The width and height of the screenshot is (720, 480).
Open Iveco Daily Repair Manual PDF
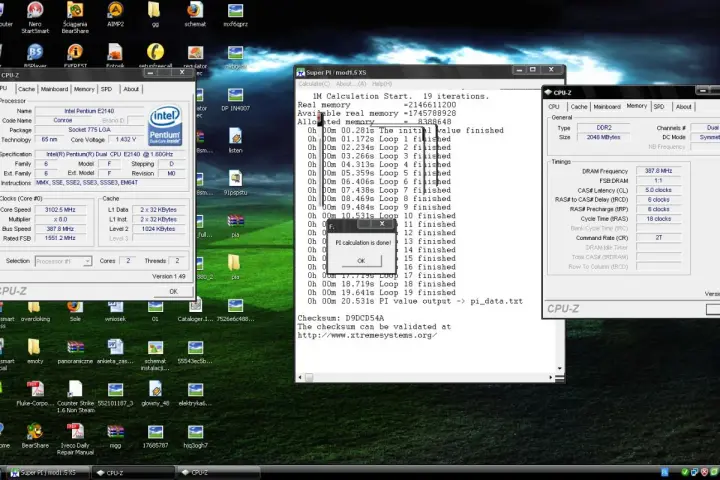pos(75,439)
